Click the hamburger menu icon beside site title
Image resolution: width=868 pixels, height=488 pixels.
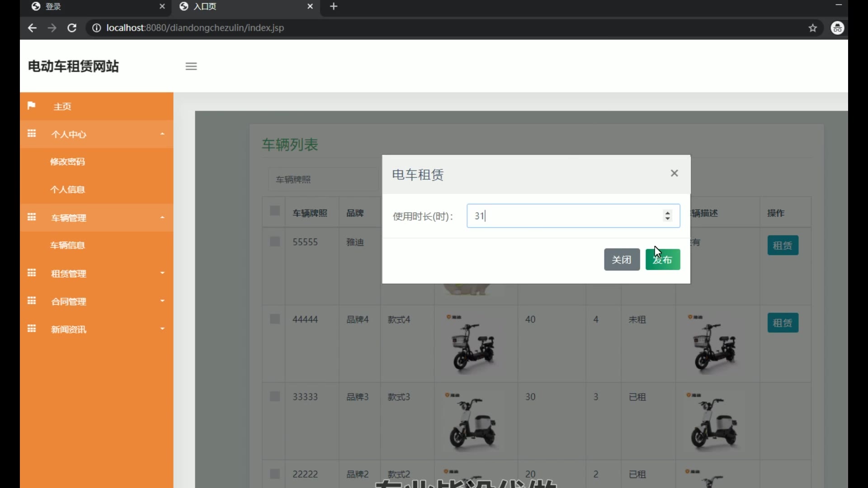pyautogui.click(x=191, y=66)
